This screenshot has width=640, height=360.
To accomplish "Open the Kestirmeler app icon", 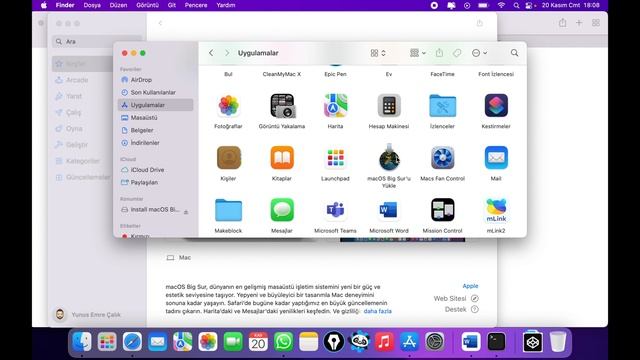I will coord(496,106).
